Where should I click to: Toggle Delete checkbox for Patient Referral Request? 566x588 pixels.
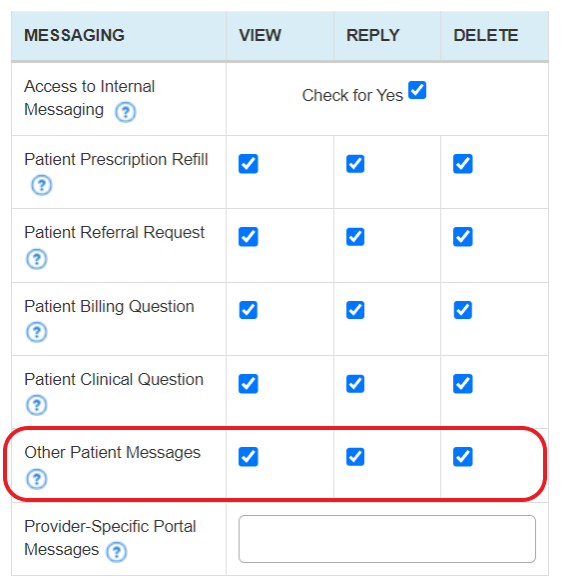(x=463, y=237)
